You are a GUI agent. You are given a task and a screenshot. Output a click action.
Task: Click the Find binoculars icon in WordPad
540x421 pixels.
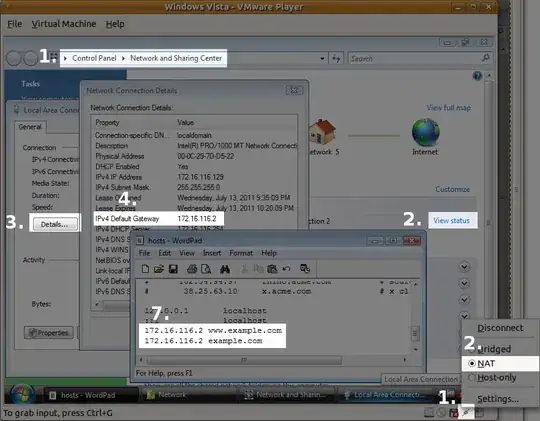pyautogui.click(x=225, y=269)
